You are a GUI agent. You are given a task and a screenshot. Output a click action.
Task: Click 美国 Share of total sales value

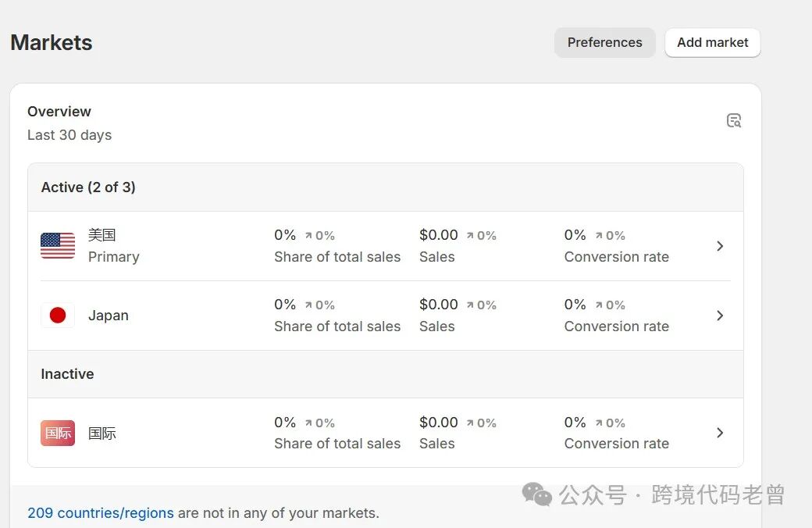click(285, 235)
